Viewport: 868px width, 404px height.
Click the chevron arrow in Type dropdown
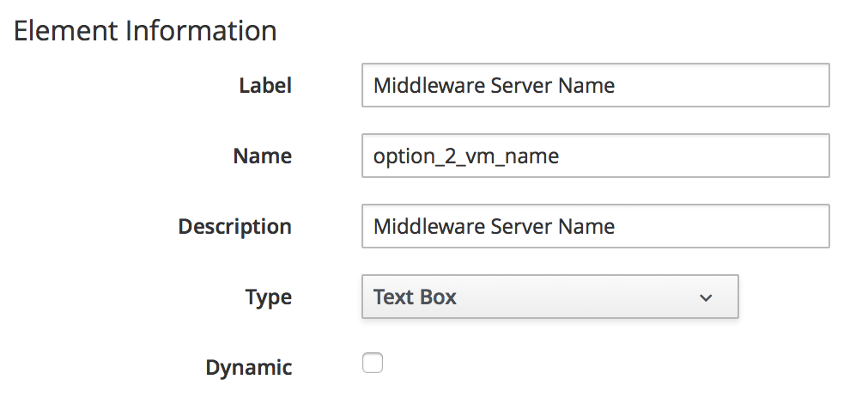(706, 298)
